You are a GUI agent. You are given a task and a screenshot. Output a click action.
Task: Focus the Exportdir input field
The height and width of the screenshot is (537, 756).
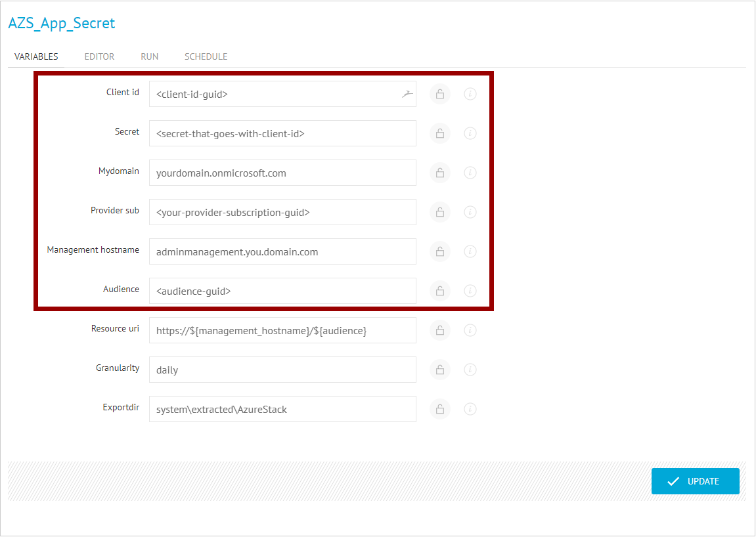point(282,409)
